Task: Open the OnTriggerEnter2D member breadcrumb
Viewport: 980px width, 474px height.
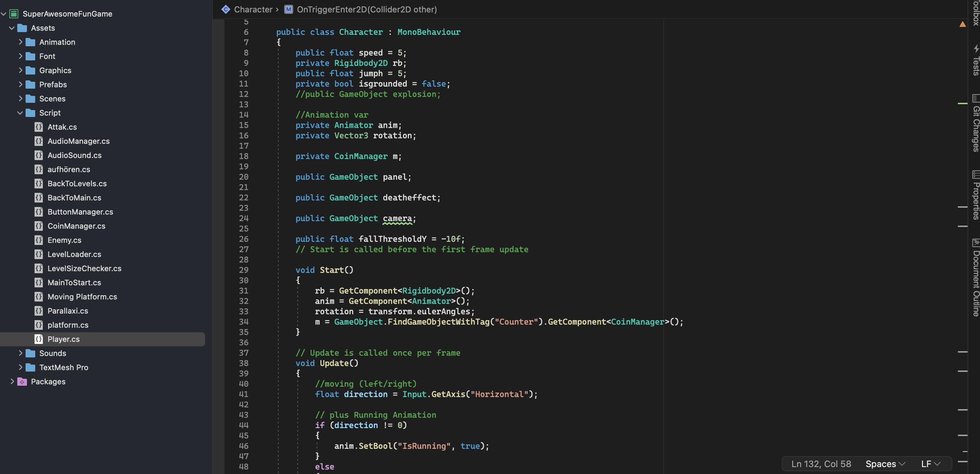Action: (367, 10)
